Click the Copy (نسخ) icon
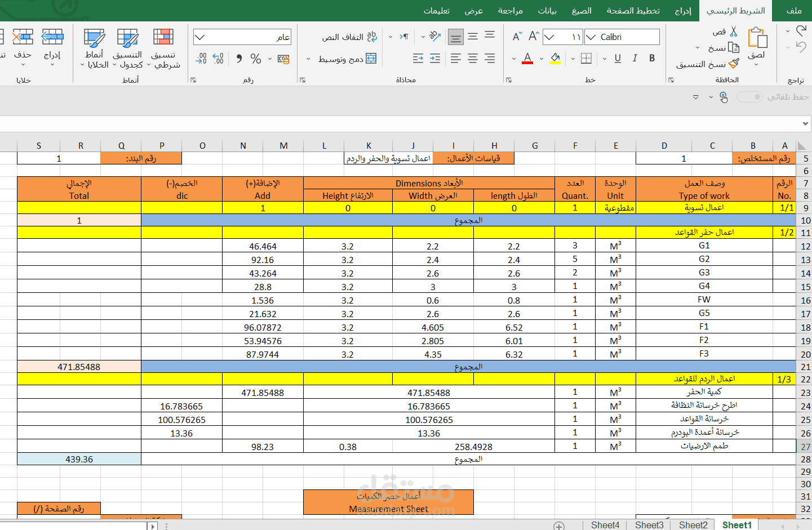This screenshot has width=812, height=530. [x=734, y=48]
